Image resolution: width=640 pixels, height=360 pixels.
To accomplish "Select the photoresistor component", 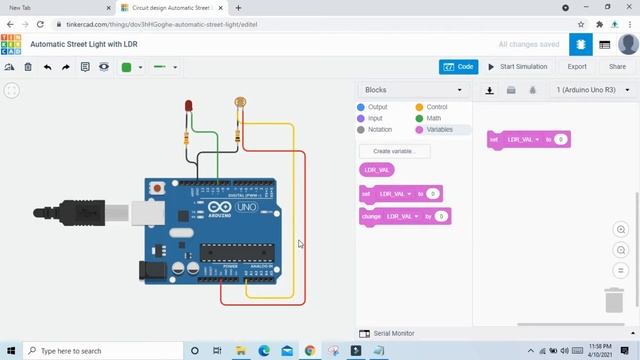I will [x=240, y=102].
